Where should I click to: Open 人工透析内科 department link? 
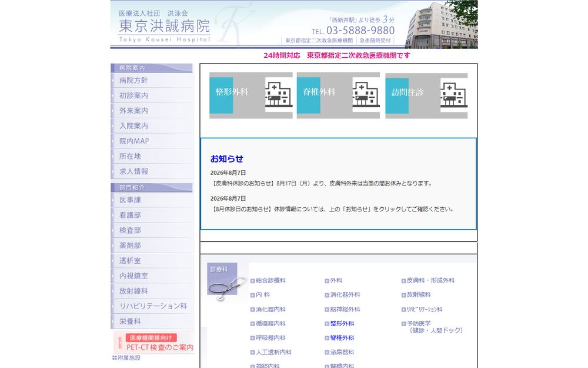point(273,352)
